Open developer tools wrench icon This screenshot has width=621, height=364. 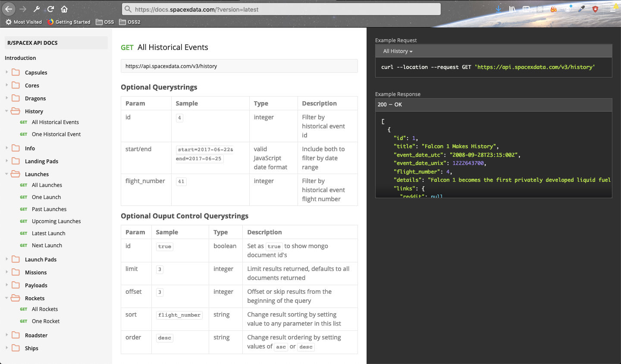[x=37, y=9]
